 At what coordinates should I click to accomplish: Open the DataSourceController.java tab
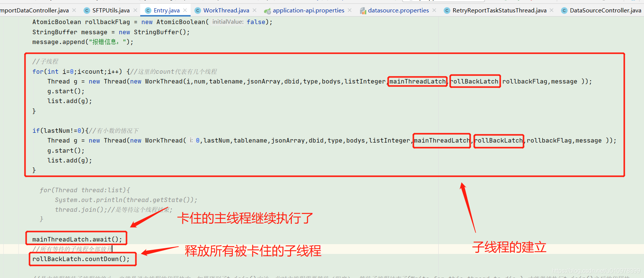[x=605, y=11]
